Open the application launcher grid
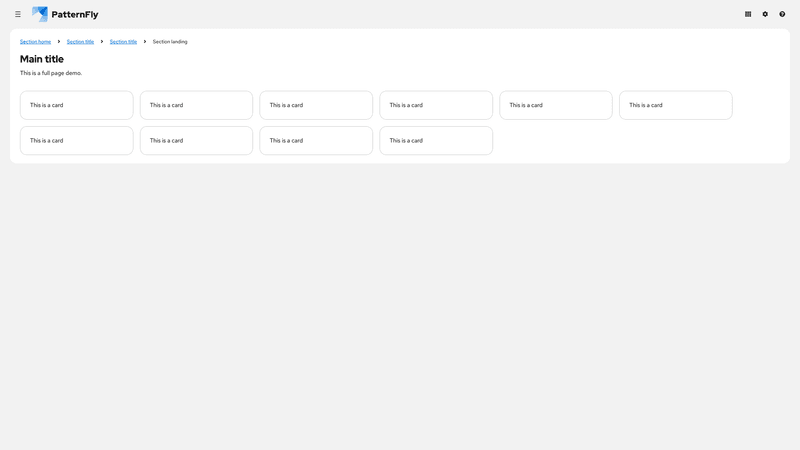Image resolution: width=800 pixels, height=450 pixels. [x=748, y=14]
